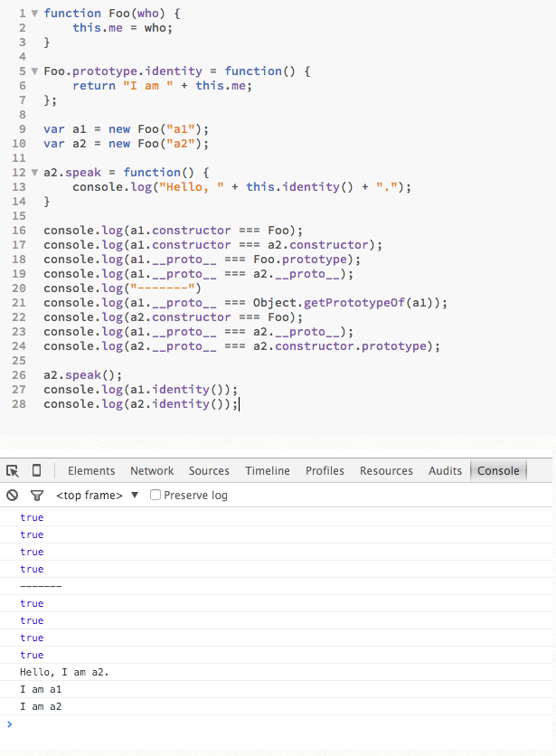Switch to the Elements tab
The width and height of the screenshot is (556, 756).
point(91,470)
